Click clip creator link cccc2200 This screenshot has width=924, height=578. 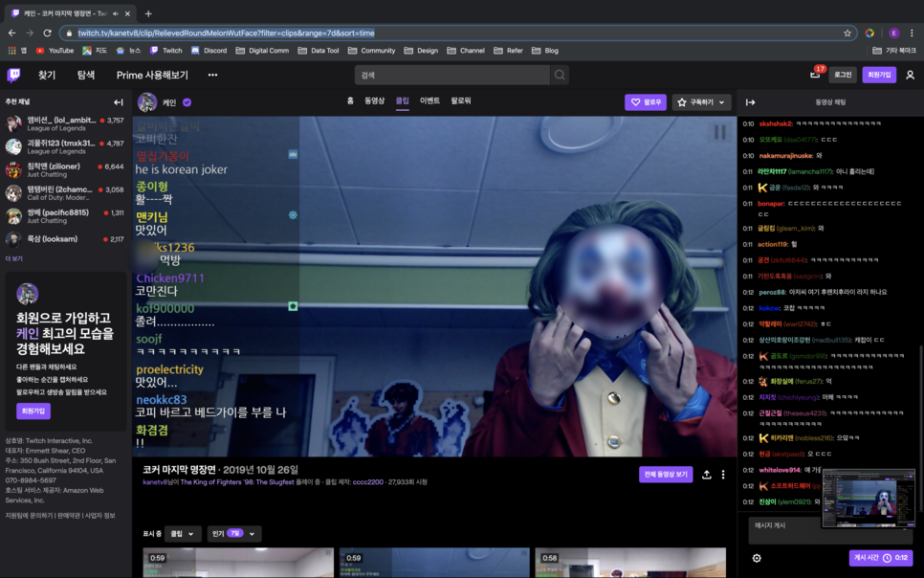tap(367, 482)
